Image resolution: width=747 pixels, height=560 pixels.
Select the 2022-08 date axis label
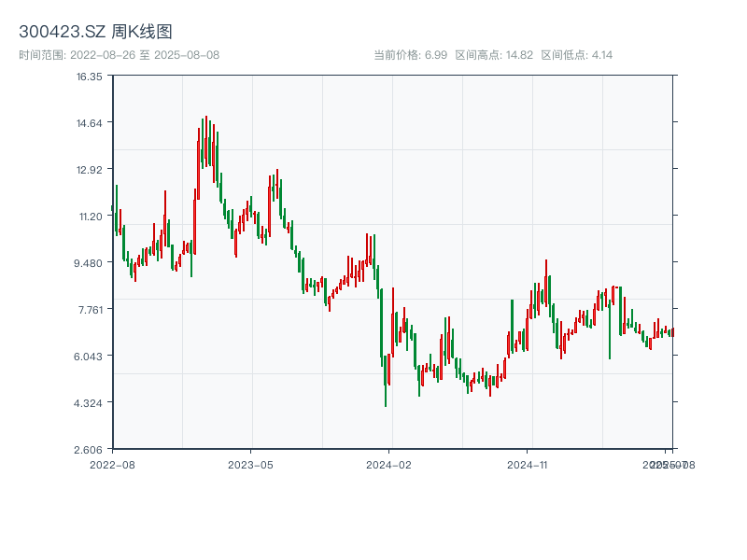112,464
